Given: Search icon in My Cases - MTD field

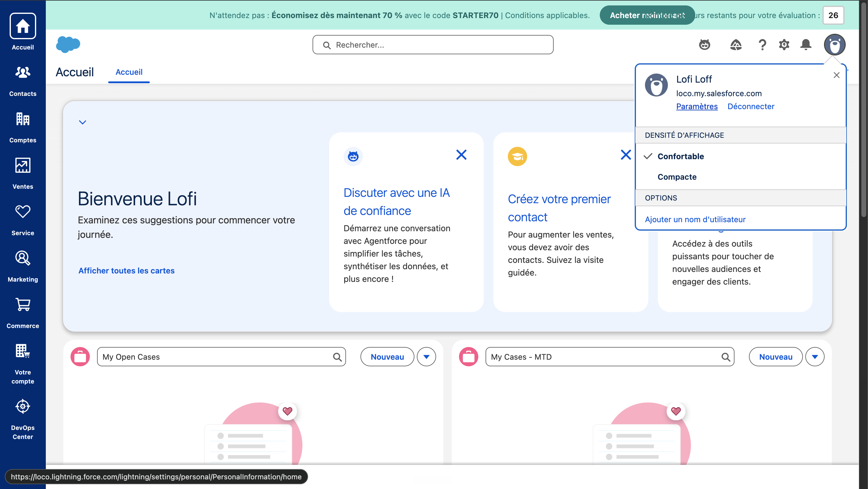Looking at the screenshot, I should 726,357.
